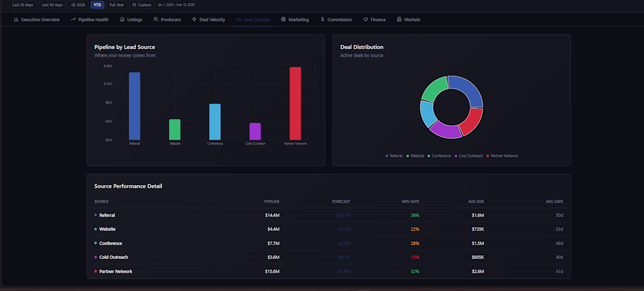Switch to the Finance tab
The height and width of the screenshot is (291, 644).
tap(374, 19)
